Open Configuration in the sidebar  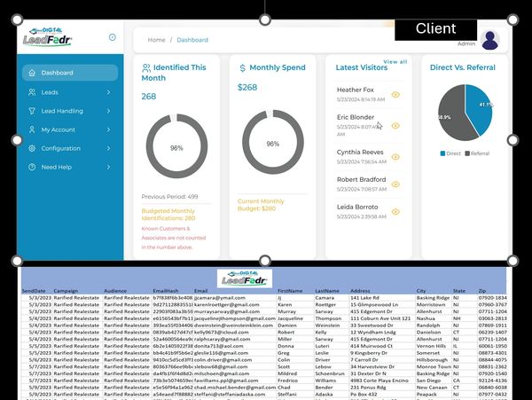[x=70, y=148]
